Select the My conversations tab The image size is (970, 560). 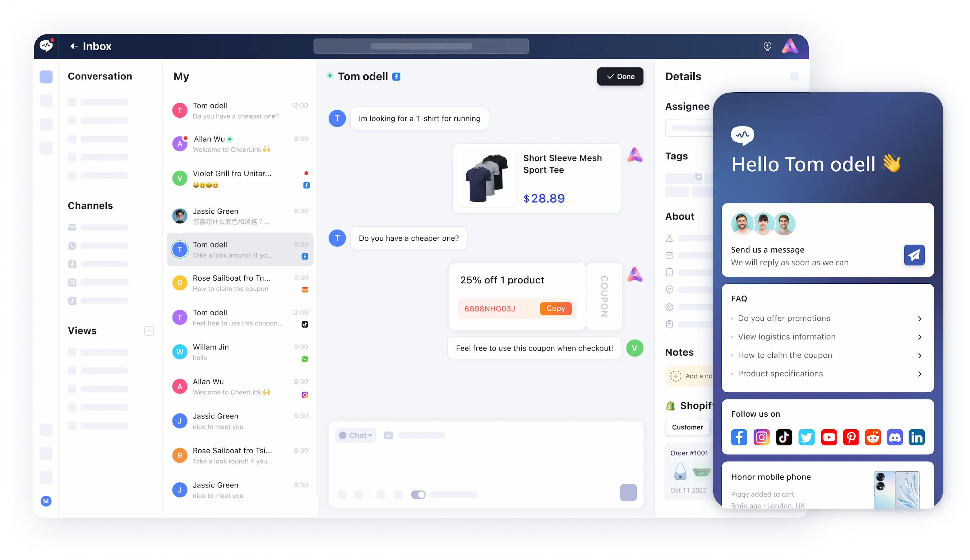tap(180, 75)
